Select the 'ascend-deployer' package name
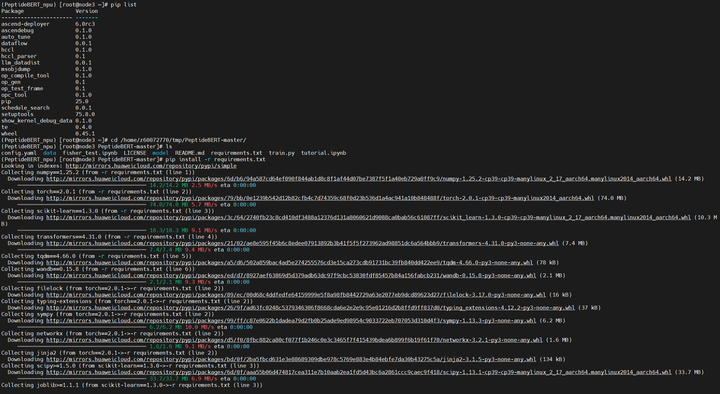The image size is (720, 394). coord(25,24)
